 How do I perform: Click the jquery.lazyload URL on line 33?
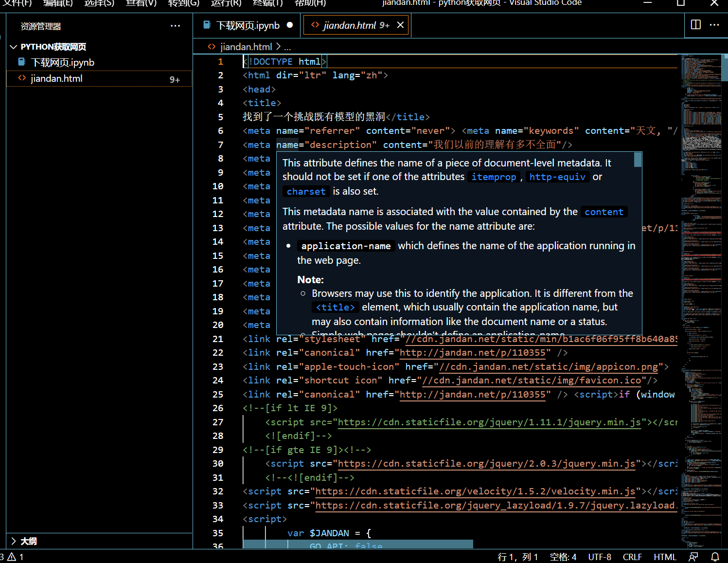click(x=496, y=506)
